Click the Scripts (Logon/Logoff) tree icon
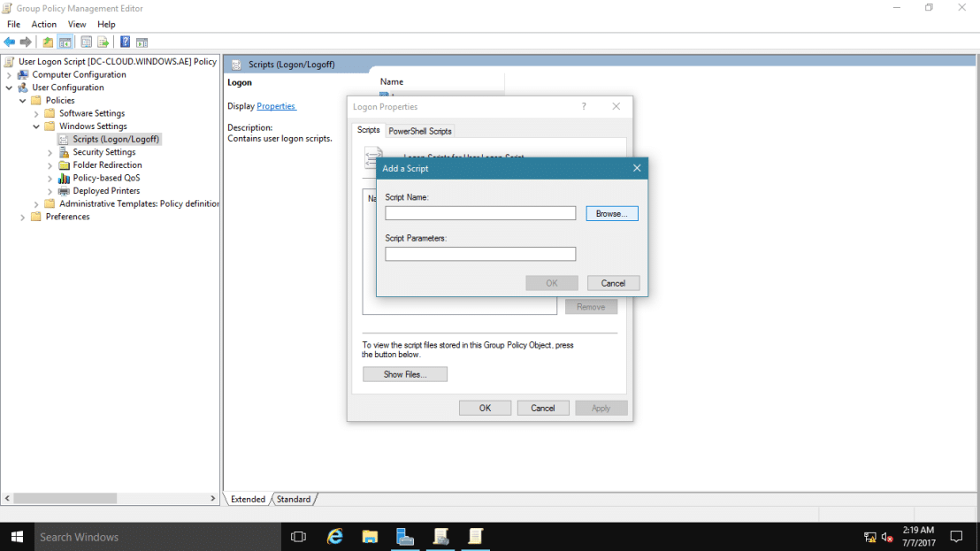Image resolution: width=980 pixels, height=551 pixels. pos(64,140)
